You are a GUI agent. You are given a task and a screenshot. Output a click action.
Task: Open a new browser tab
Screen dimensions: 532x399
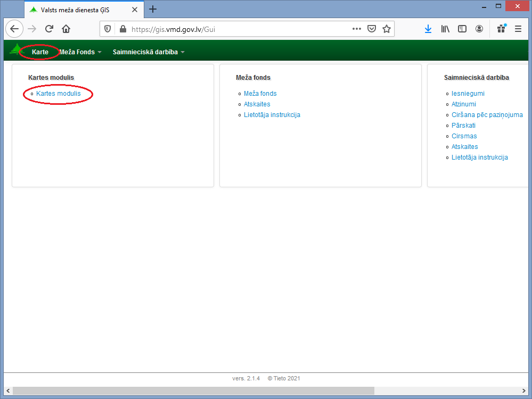point(153,9)
